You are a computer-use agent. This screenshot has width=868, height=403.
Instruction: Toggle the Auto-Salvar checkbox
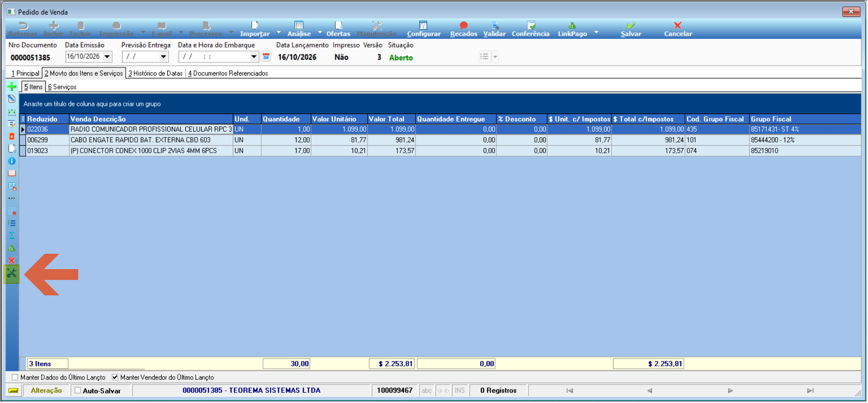point(78,390)
